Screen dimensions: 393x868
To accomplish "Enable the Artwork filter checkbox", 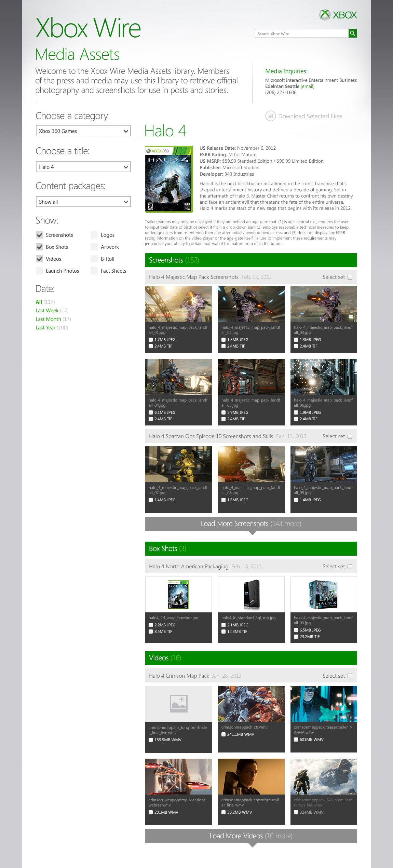I will click(x=94, y=247).
